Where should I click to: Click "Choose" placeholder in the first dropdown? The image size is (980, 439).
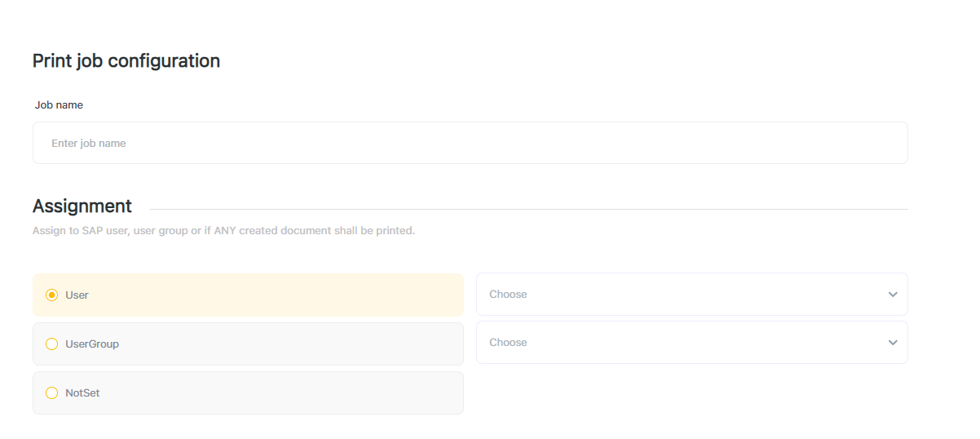[x=508, y=294]
